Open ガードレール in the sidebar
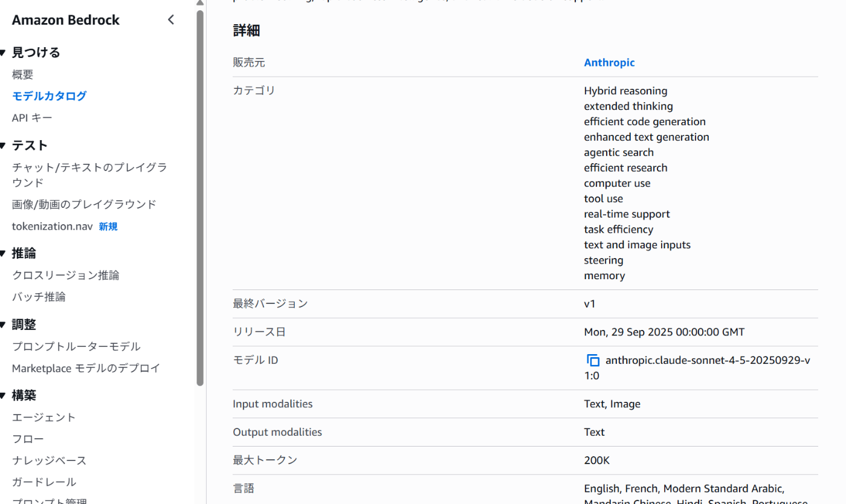 point(44,482)
